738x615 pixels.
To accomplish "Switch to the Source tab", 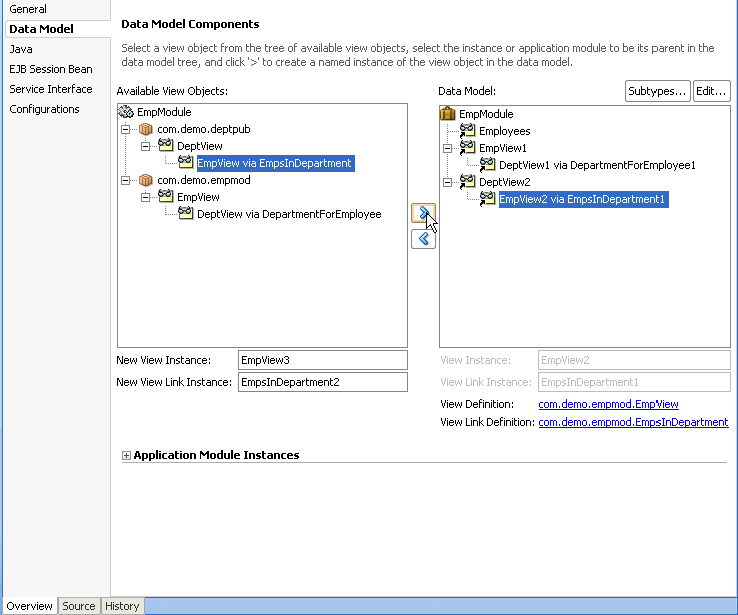I will [79, 606].
